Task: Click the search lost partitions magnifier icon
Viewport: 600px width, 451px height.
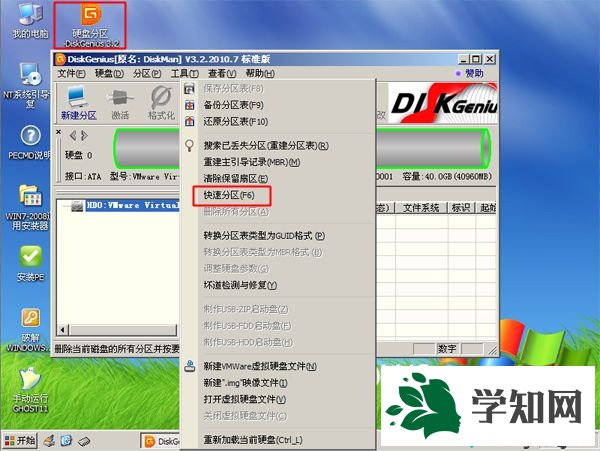Action: [x=189, y=145]
